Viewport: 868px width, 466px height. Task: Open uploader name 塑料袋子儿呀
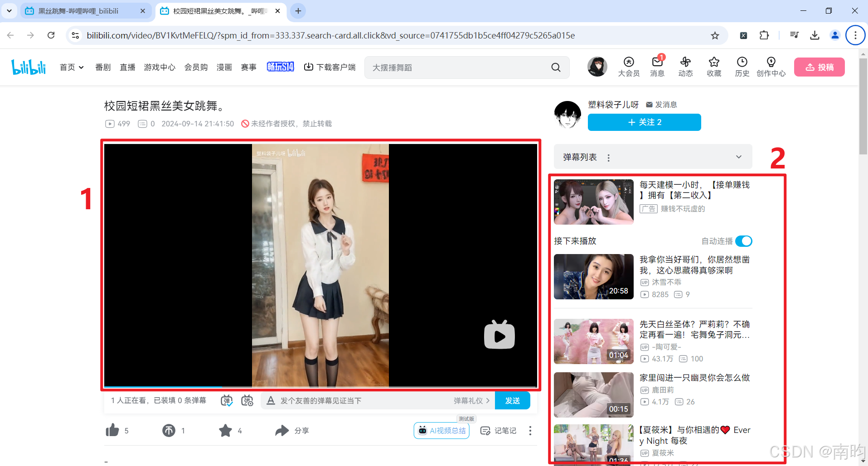pos(613,105)
